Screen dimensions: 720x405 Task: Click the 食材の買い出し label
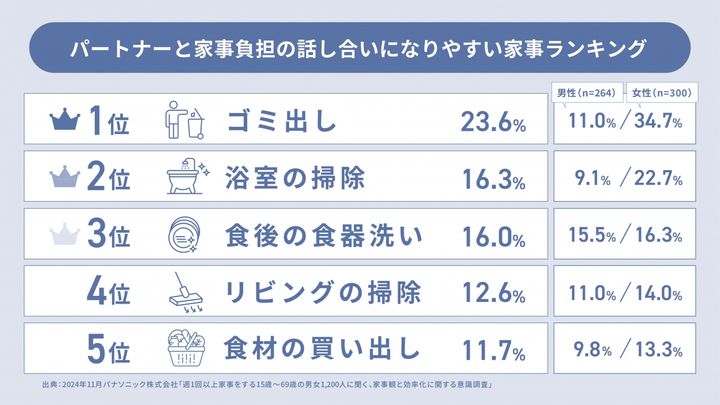tap(322, 351)
